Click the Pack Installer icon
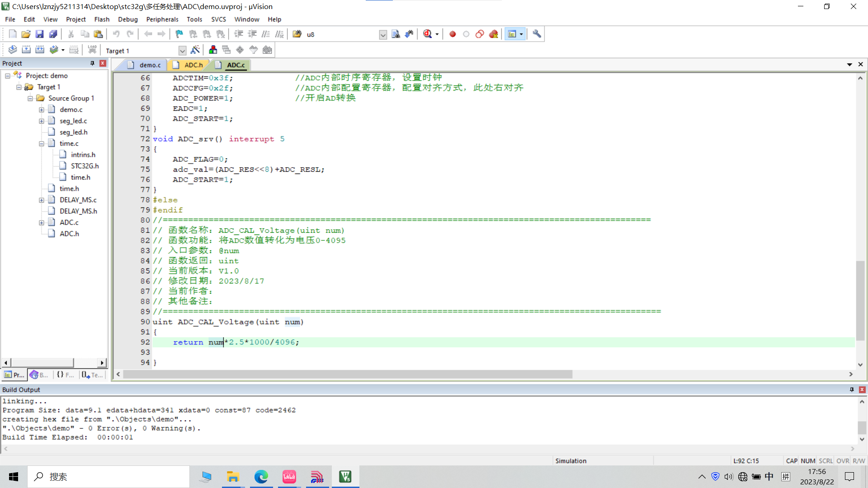This screenshot has width=868, height=488. pos(267,50)
